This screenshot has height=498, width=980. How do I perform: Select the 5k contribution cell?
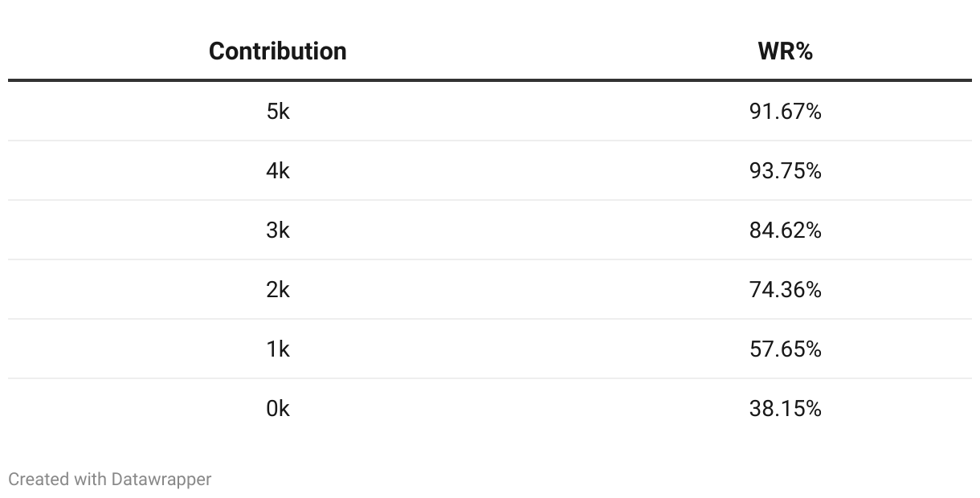[x=277, y=112]
